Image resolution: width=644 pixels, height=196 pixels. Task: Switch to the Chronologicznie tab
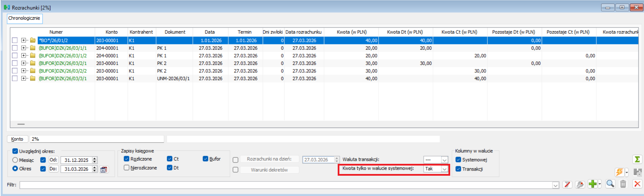(24, 18)
